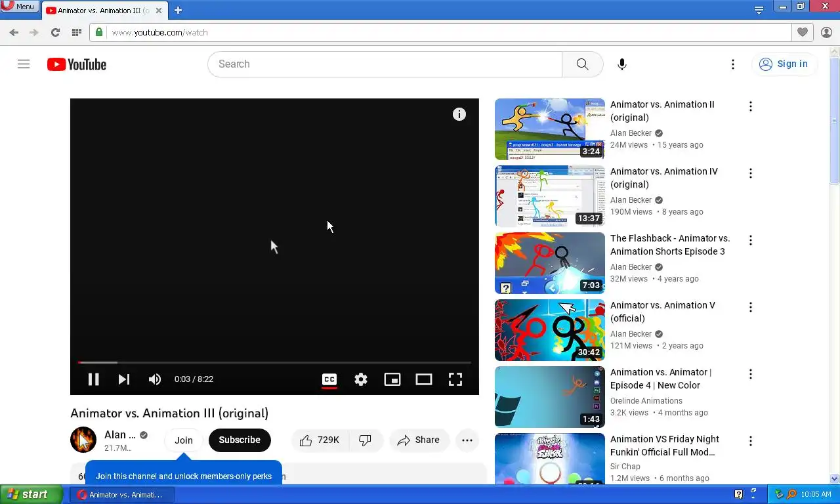840x504 pixels.
Task: Share this video
Action: (419, 440)
